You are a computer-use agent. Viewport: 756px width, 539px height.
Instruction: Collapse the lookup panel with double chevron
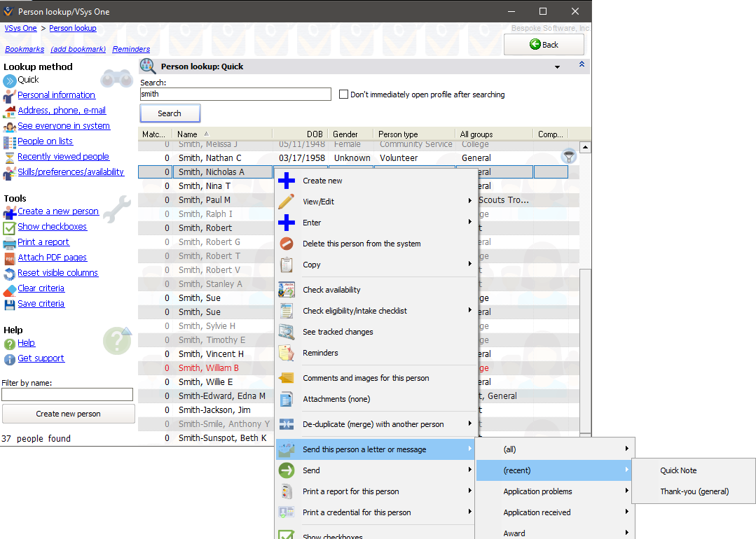pos(581,64)
